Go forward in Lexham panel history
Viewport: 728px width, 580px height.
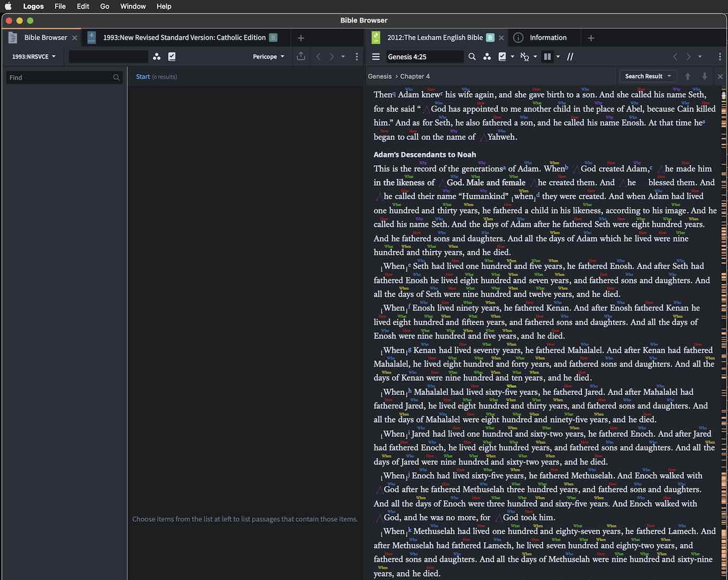689,57
